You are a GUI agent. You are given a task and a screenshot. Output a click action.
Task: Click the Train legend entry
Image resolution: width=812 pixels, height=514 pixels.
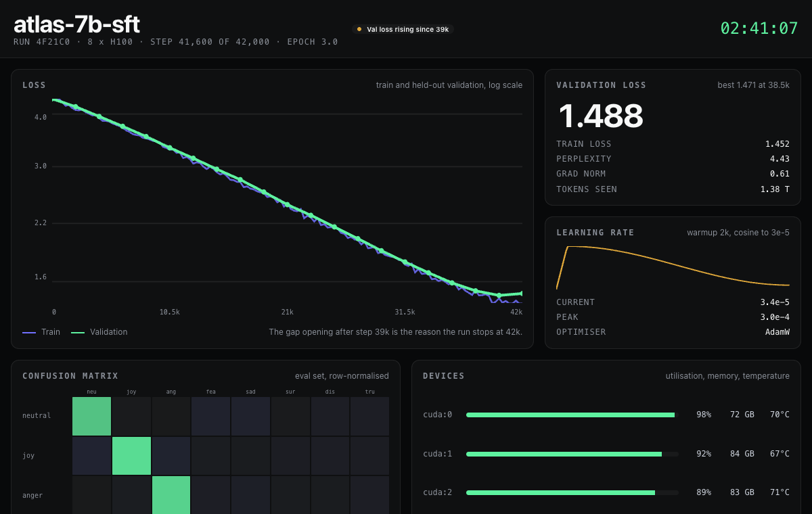41,332
